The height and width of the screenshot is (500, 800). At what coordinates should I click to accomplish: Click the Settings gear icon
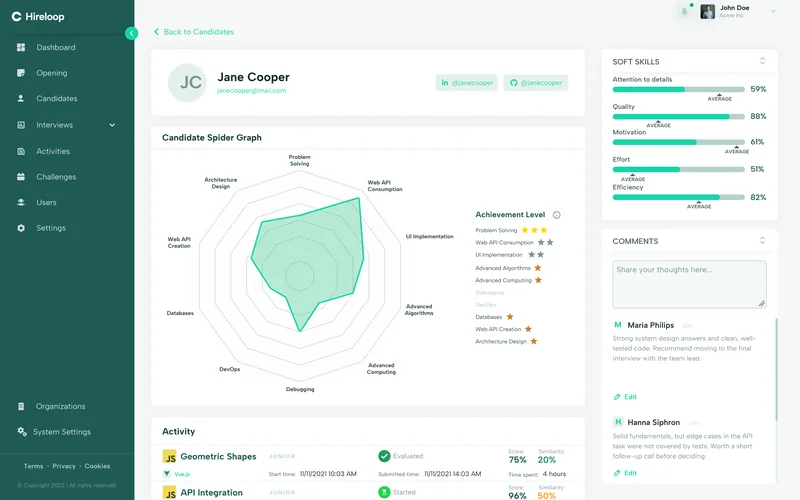click(21, 228)
